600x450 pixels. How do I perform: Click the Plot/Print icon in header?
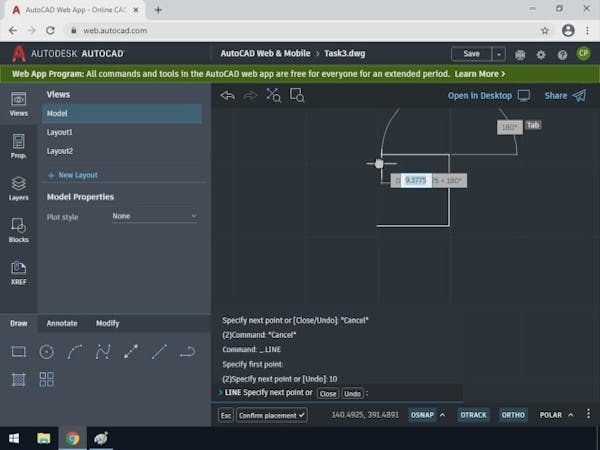pos(520,55)
